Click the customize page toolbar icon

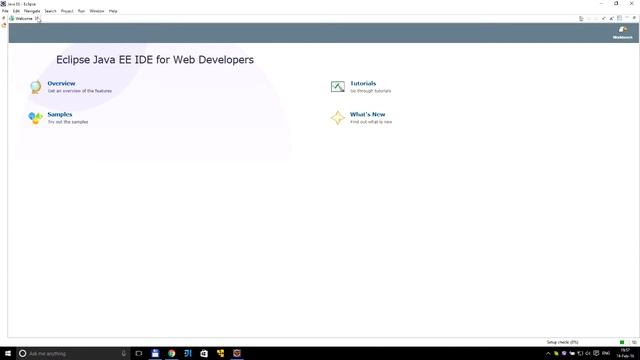pyautogui.click(x=619, y=18)
